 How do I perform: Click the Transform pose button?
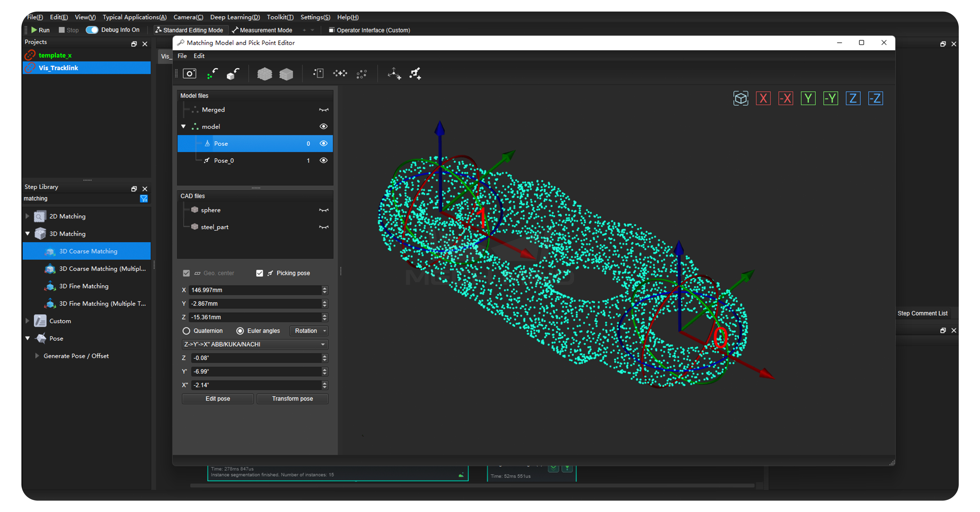click(292, 399)
